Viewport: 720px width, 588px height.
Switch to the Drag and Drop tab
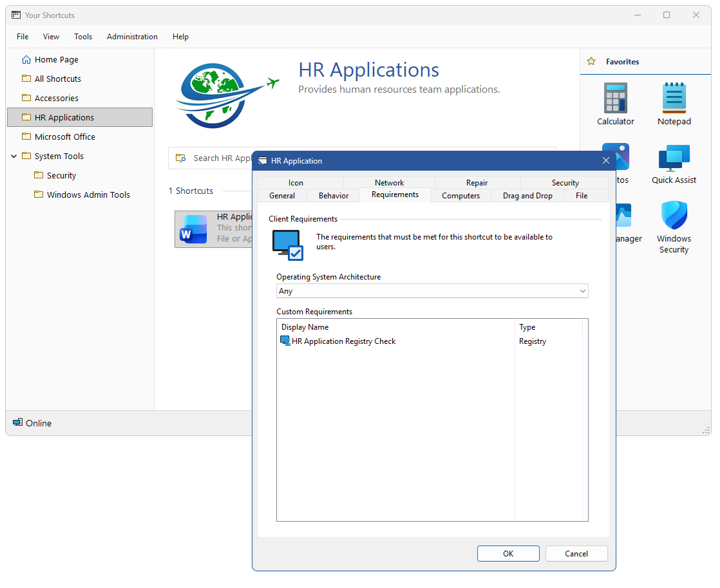coord(527,196)
